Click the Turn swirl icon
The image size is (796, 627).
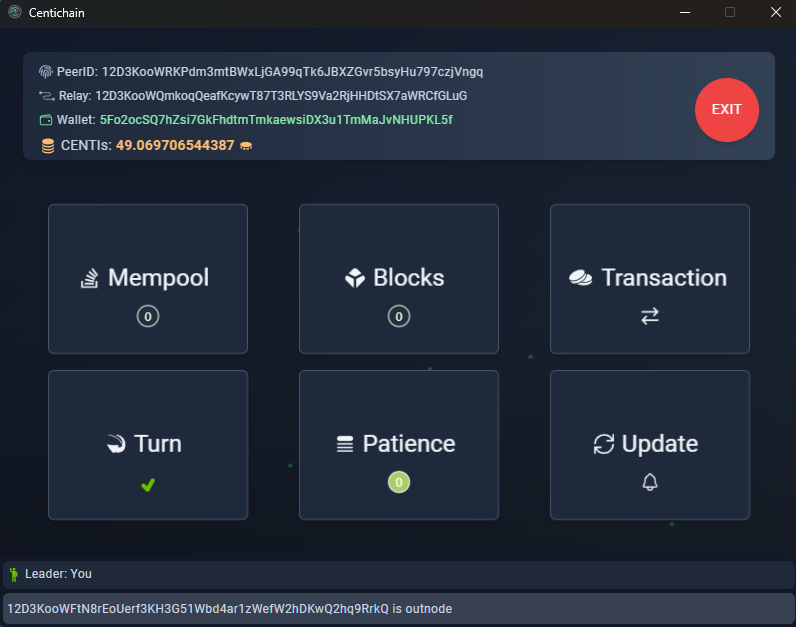coord(116,444)
